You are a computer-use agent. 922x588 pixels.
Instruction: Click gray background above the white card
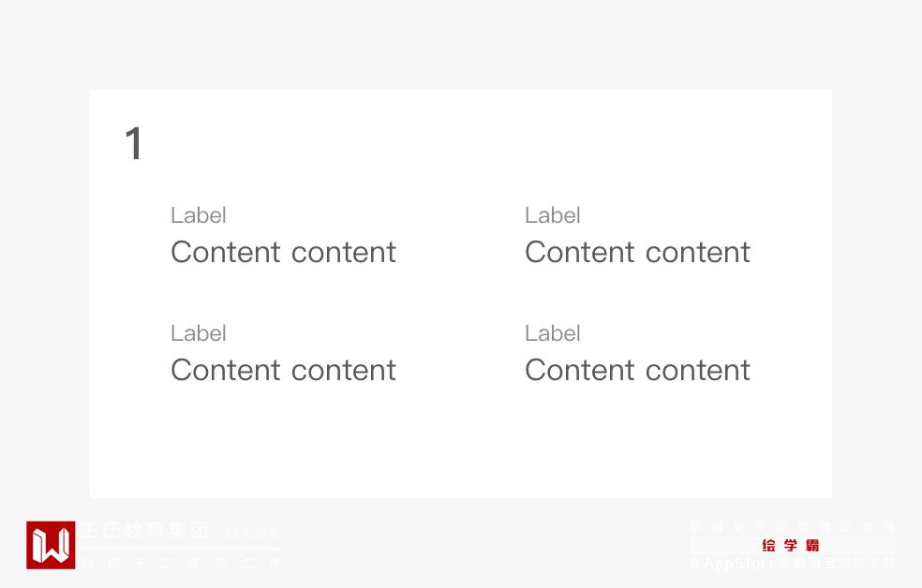pyautogui.click(x=459, y=45)
